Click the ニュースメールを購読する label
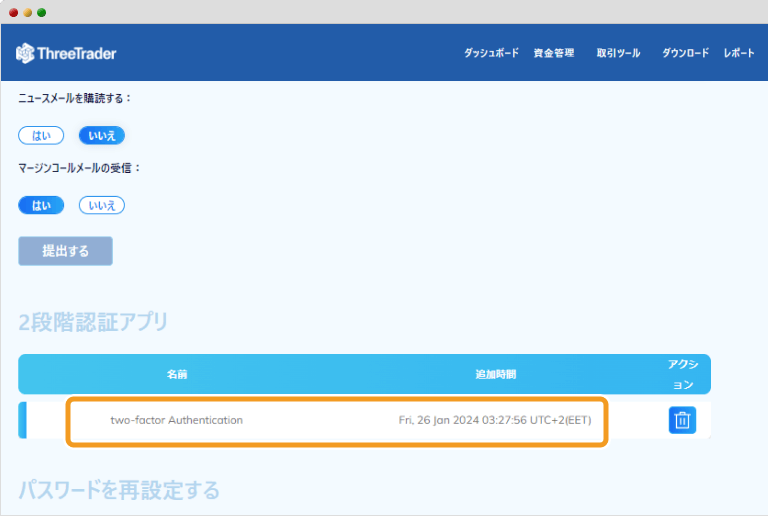 point(75,98)
